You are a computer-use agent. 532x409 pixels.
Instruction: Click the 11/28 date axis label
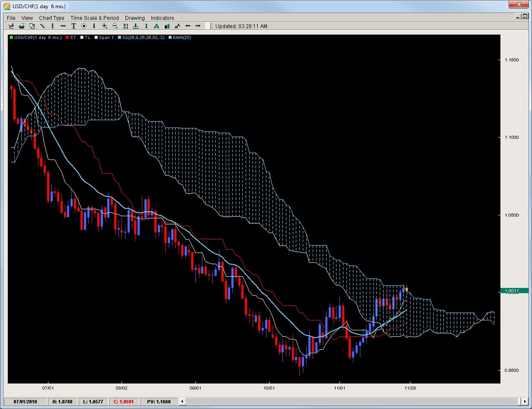410,388
